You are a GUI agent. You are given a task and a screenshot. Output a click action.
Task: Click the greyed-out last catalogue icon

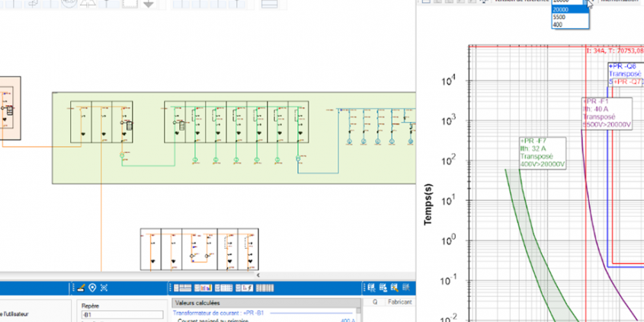click(x=406, y=288)
